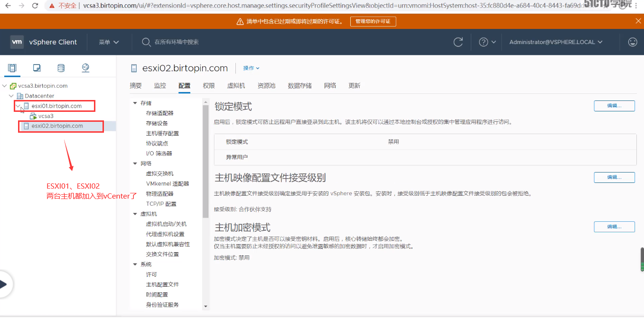Select the VMs and Templates inventory icon
This screenshot has height=318, width=644.
click(x=37, y=68)
